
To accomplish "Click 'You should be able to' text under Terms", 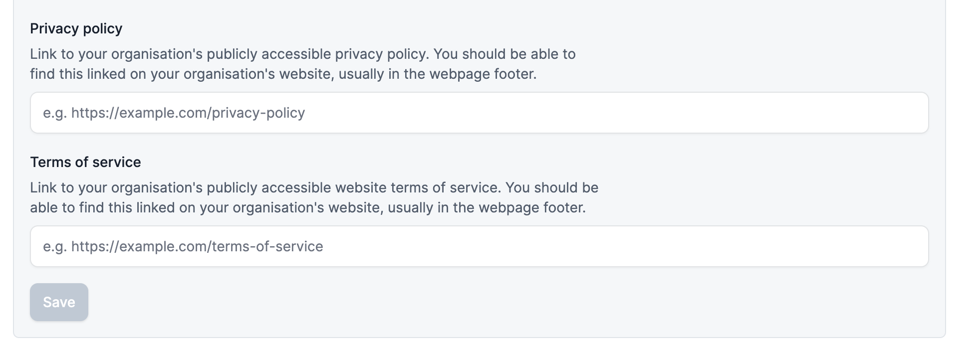I will [551, 187].
